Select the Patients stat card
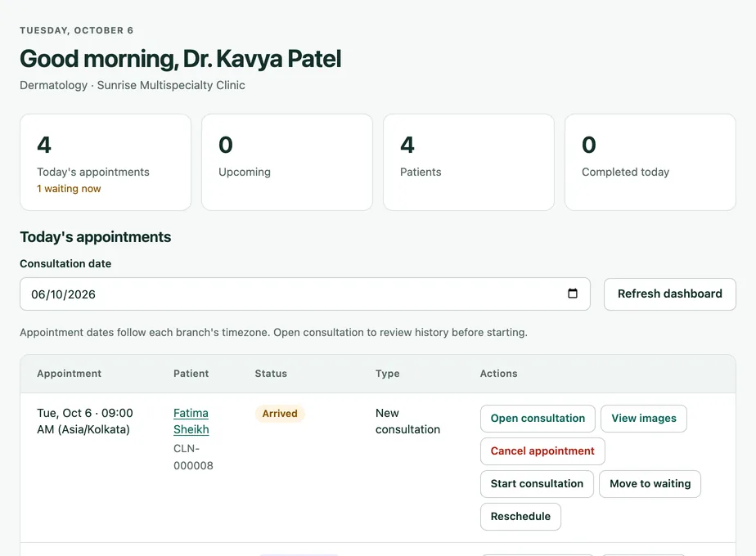 469,163
